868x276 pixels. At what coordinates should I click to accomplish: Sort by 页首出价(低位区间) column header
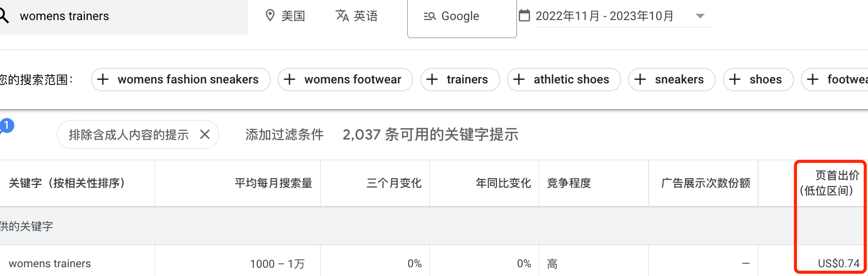[829, 183]
